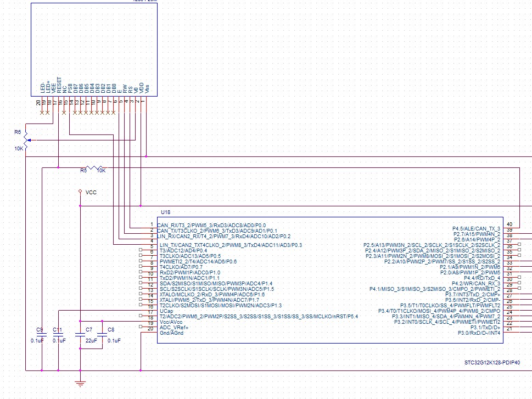Click U18 pin 5 LIN_TX/P0.3 label
532x399 pixels.
231,245
